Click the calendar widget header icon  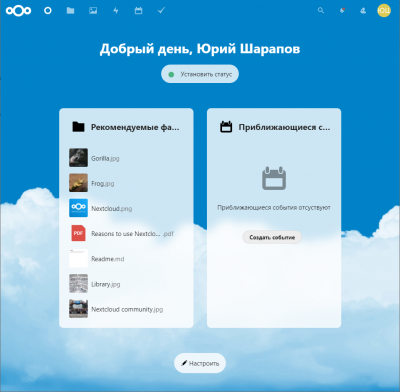226,127
